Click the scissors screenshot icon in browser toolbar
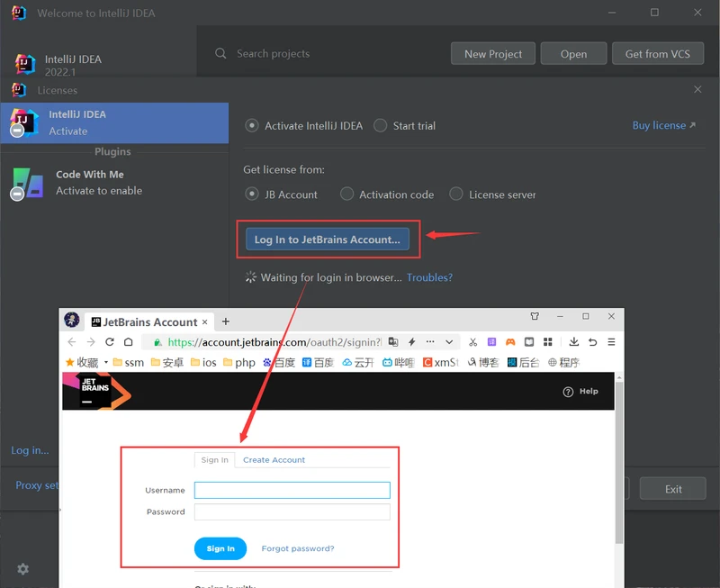The width and height of the screenshot is (720, 588). pos(472,342)
